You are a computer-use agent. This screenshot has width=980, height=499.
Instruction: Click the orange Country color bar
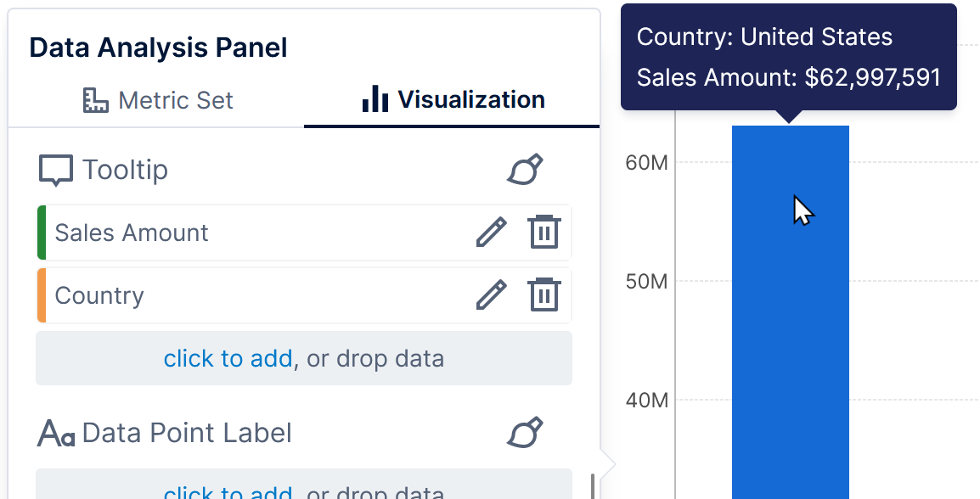point(42,295)
